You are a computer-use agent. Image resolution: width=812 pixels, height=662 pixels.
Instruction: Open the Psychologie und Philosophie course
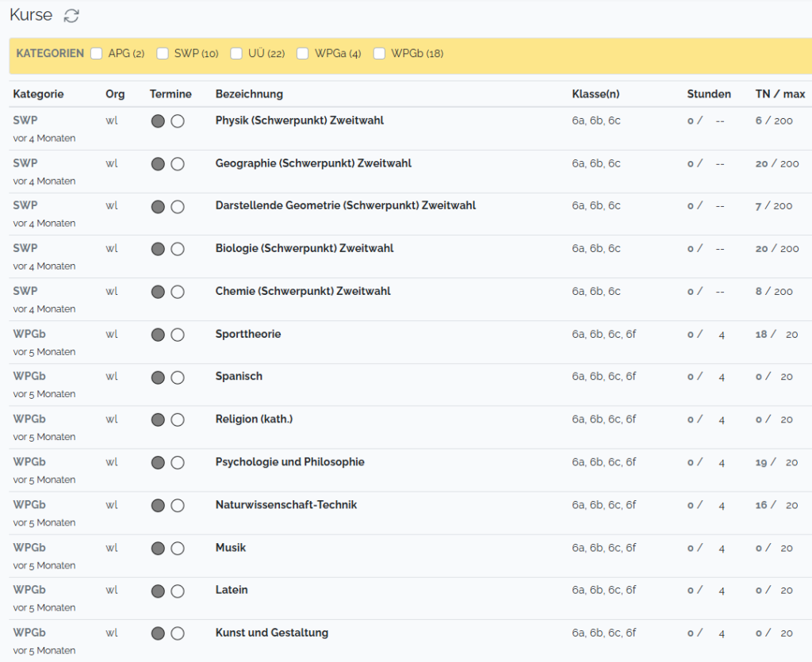tap(289, 462)
